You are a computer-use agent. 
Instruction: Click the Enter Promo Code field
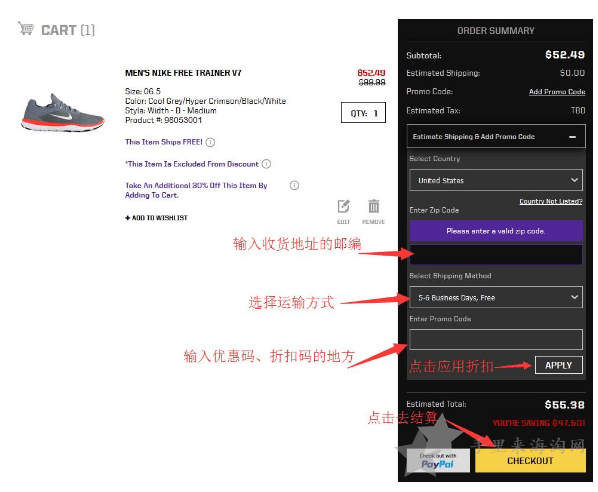pyautogui.click(x=496, y=339)
